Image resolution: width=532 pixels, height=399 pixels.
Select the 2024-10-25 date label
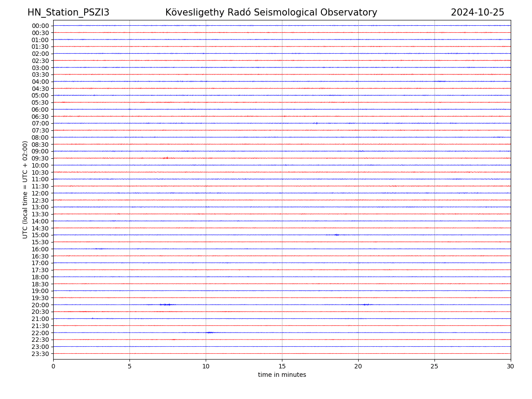pyautogui.click(x=477, y=12)
